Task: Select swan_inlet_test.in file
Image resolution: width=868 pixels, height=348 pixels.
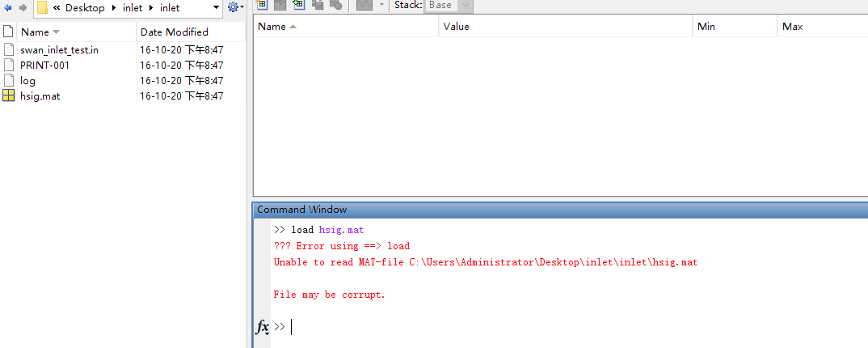Action: click(x=59, y=49)
